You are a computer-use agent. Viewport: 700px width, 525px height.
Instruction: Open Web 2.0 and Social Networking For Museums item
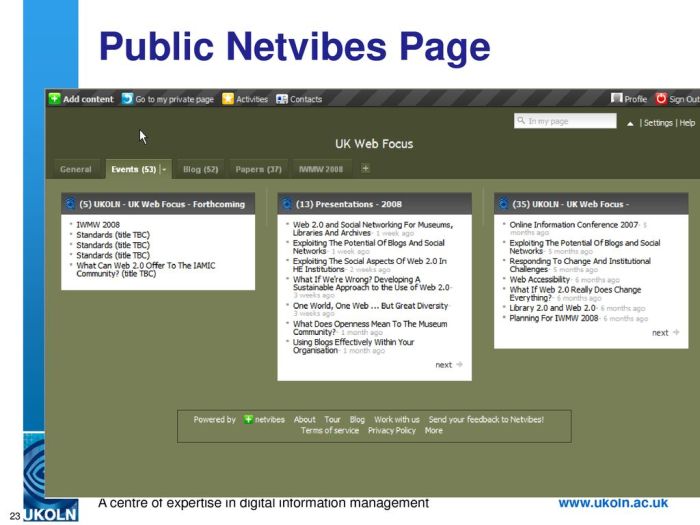coord(373,229)
